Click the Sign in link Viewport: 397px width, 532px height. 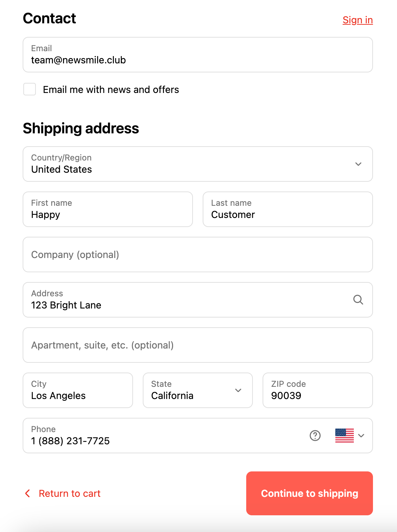click(x=358, y=20)
